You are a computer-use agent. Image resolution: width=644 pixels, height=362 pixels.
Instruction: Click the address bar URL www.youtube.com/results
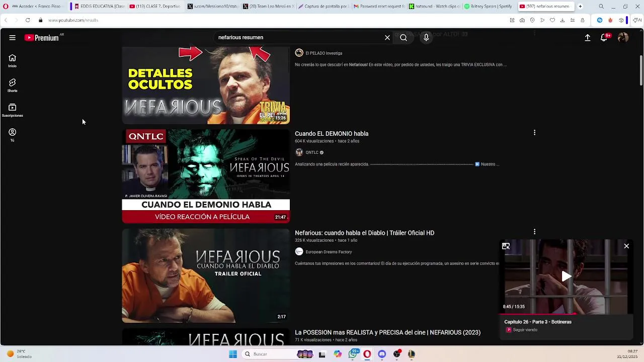click(x=73, y=20)
